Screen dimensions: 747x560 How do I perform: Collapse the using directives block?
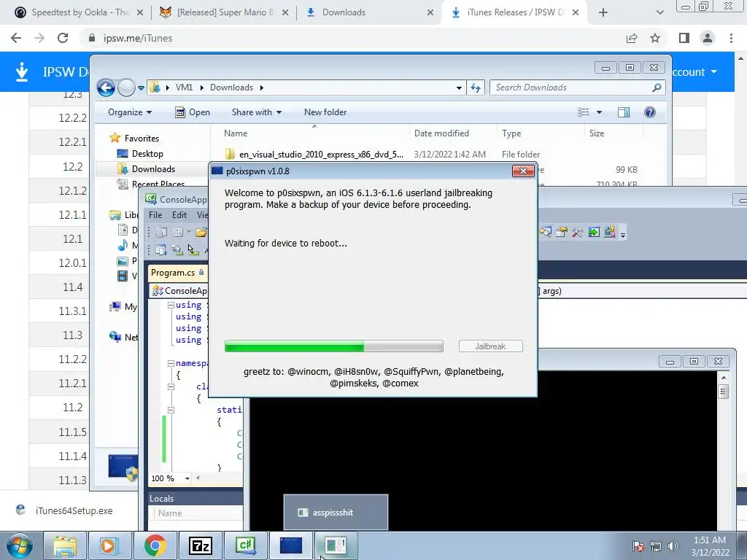(x=171, y=306)
